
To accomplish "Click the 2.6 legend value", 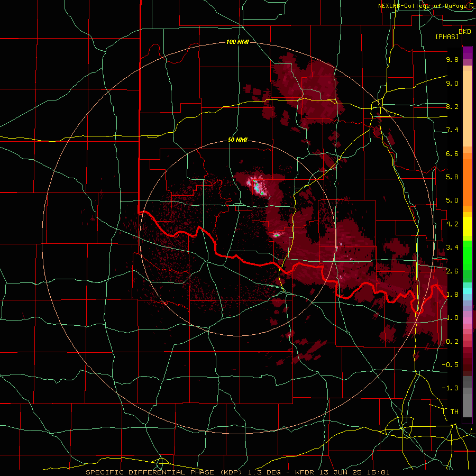I will [452, 271].
